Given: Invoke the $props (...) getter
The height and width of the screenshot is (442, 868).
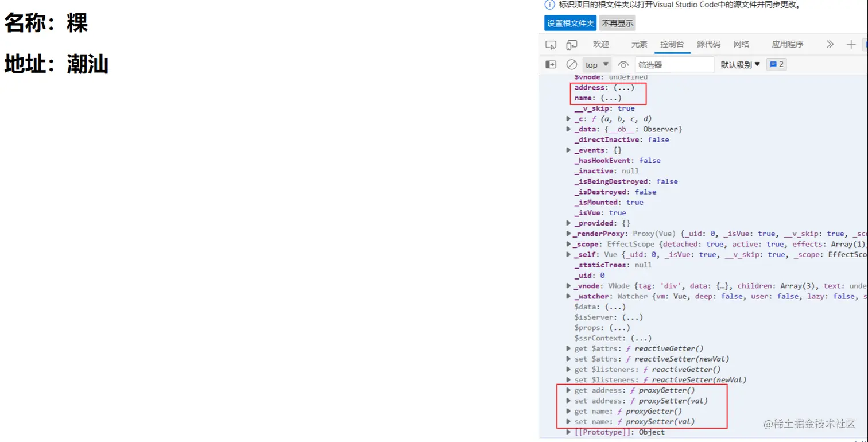Looking at the screenshot, I should point(619,328).
